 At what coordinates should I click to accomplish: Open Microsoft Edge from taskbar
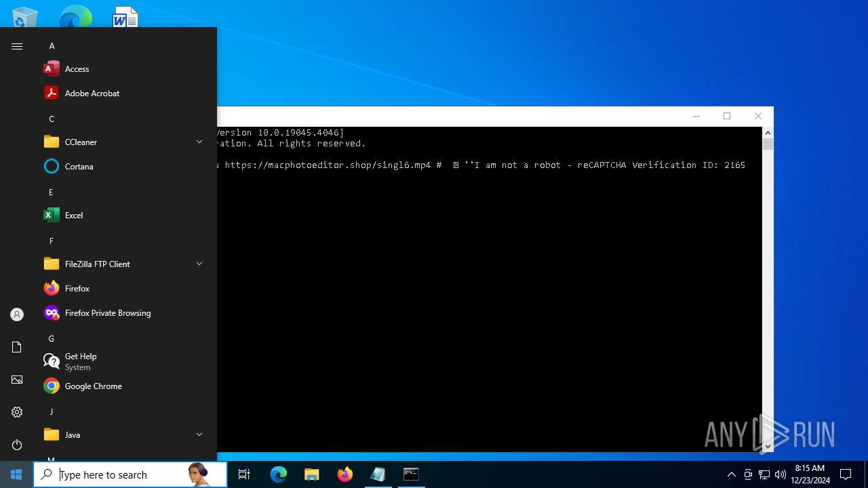tap(279, 474)
